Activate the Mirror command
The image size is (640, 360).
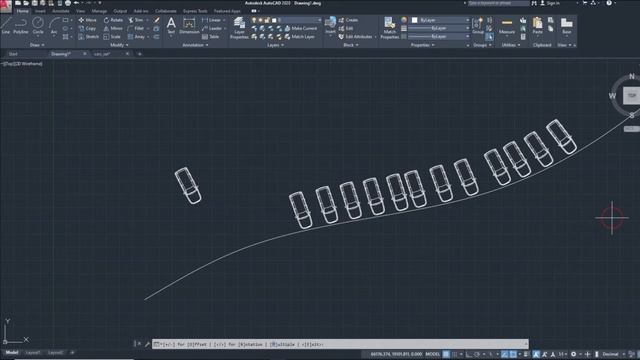point(113,29)
